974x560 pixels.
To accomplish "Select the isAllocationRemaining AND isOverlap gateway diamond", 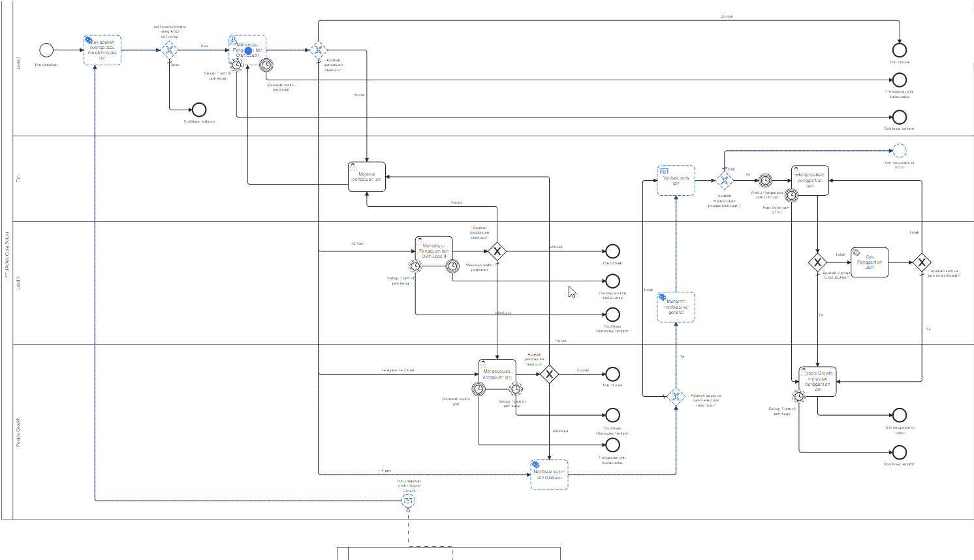I will tap(170, 50).
